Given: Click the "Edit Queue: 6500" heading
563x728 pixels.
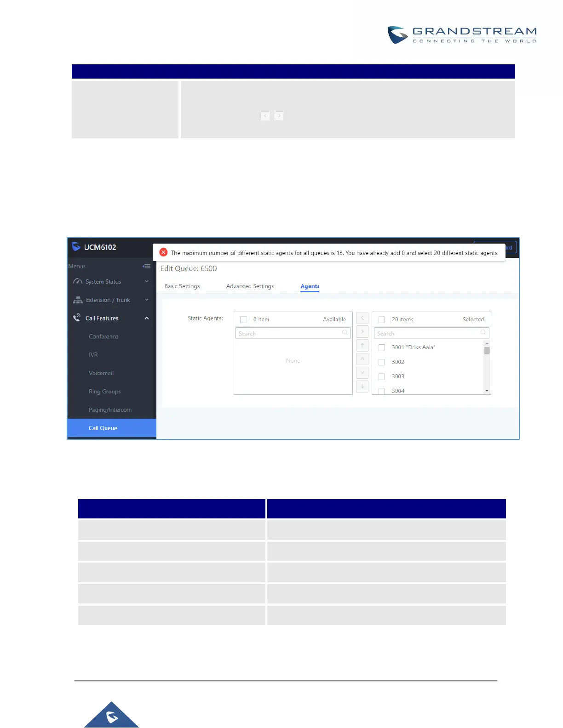Looking at the screenshot, I should [189, 268].
